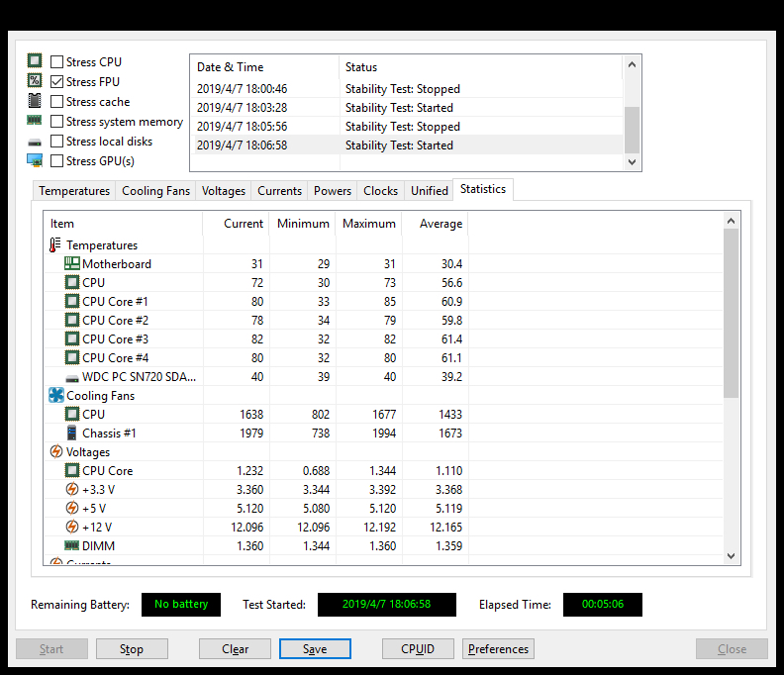Click the Chassis #1 fan icon
Viewport: 784px width, 675px height.
(72, 434)
